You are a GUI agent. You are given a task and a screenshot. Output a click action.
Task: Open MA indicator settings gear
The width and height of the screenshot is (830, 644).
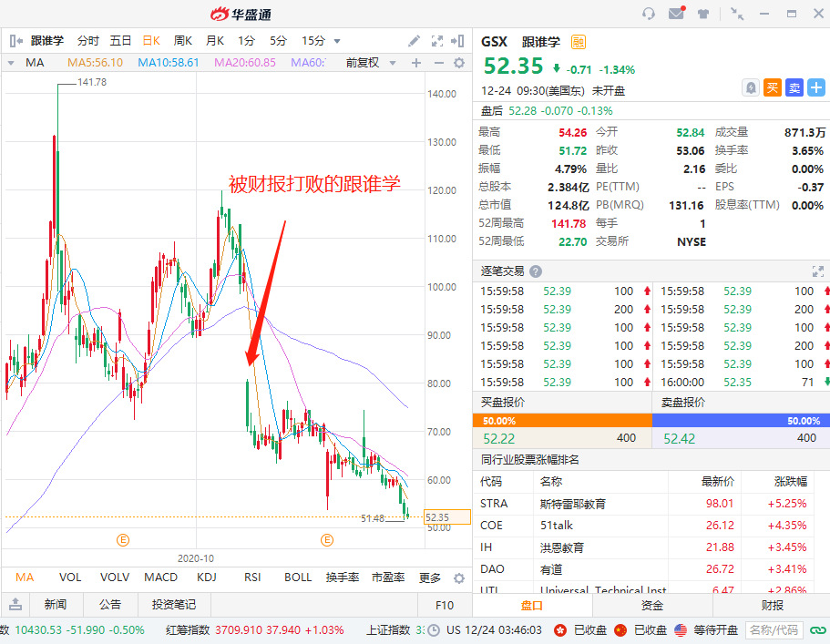pos(459,63)
